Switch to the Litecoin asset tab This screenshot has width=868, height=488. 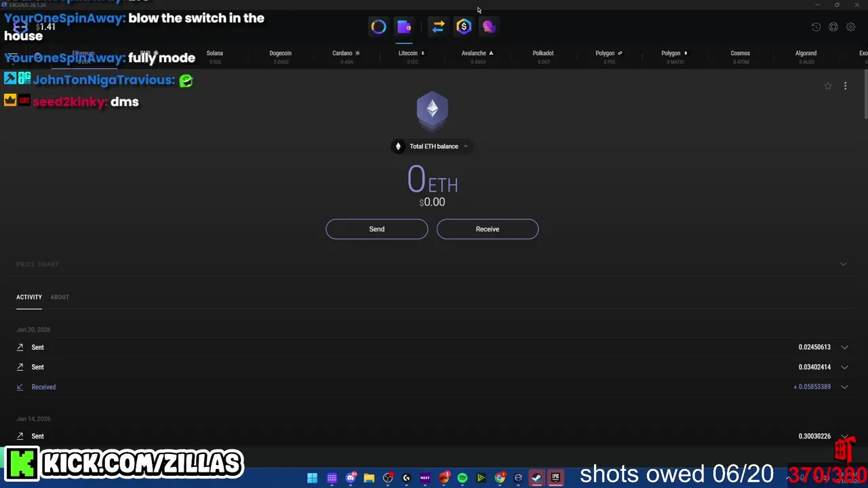412,57
